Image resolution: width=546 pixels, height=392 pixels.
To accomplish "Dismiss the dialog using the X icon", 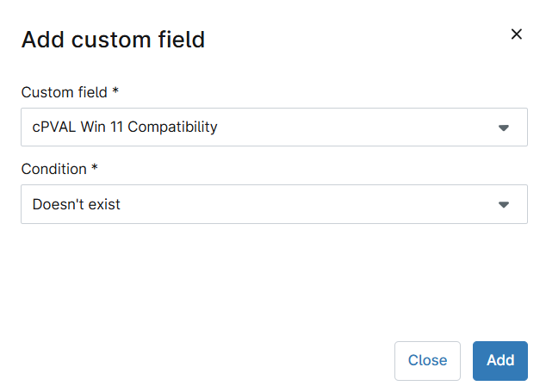I will tap(517, 34).
